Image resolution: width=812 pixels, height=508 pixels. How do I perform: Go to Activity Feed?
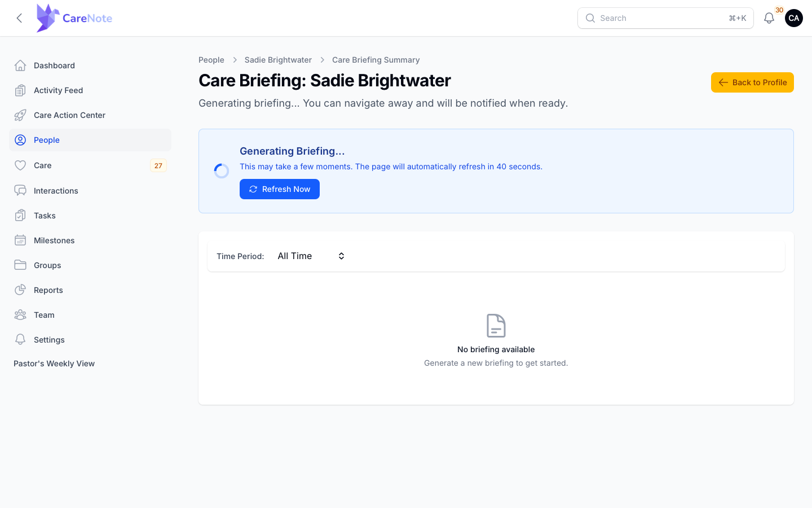(x=90, y=90)
